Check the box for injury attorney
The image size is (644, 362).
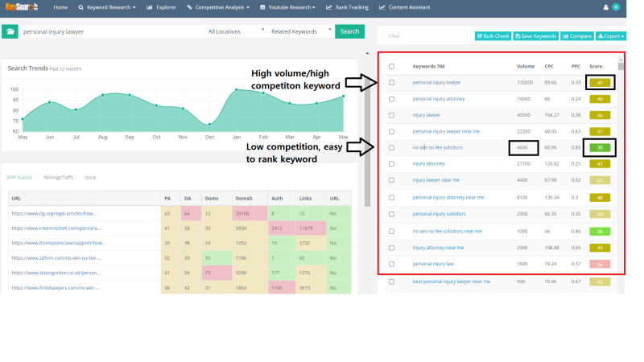click(391, 164)
